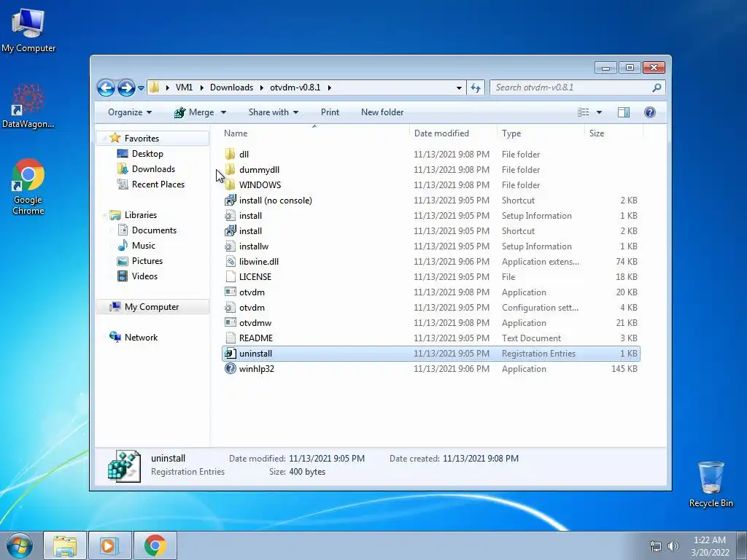Open the Explorer help icon

[x=650, y=112]
